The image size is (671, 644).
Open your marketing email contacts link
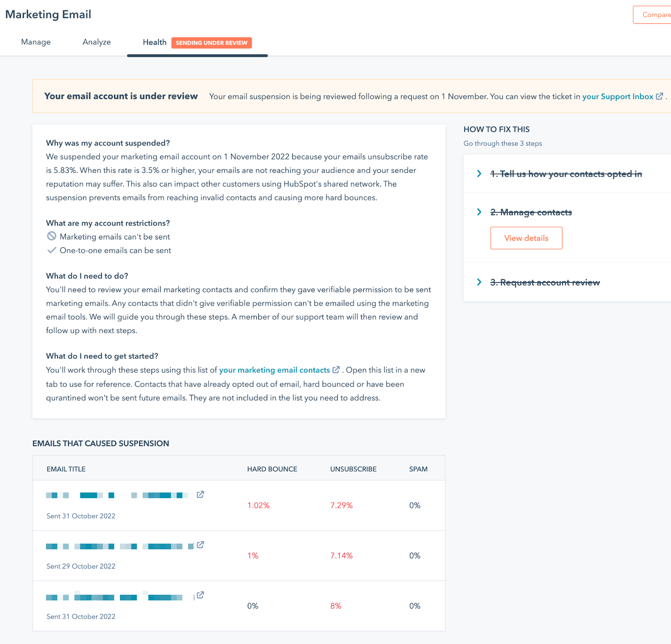point(274,370)
